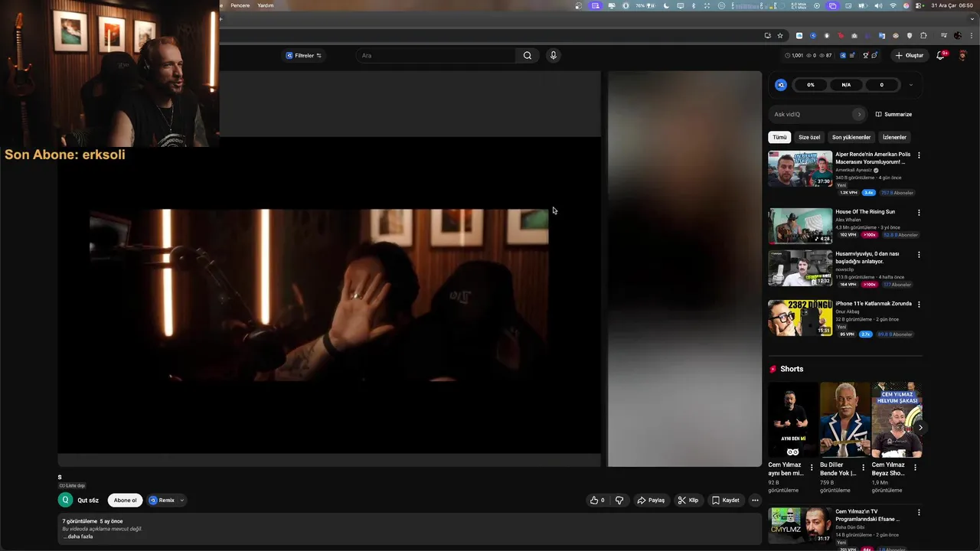
Task: Open Chrome three-dot menu
Action: [972, 35]
